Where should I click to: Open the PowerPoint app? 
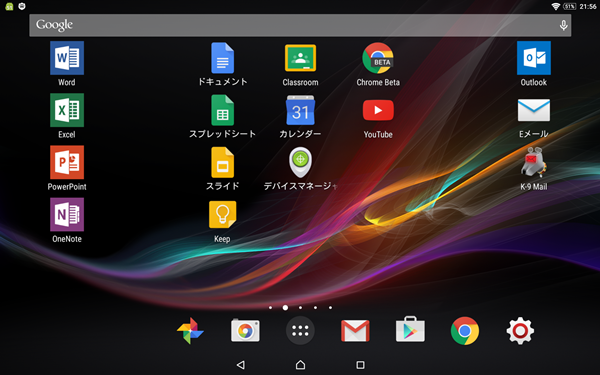click(67, 162)
